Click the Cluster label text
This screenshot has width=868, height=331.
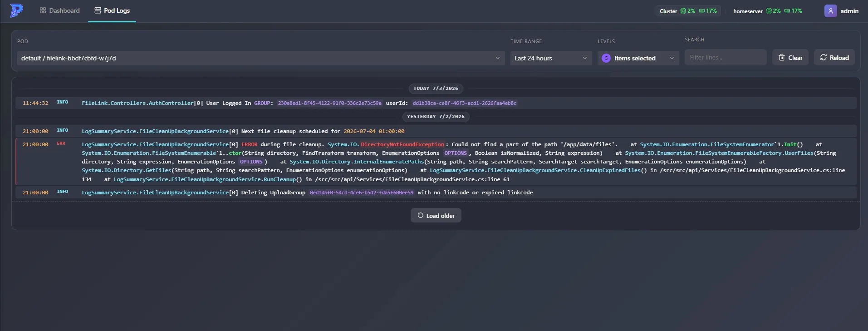point(668,11)
